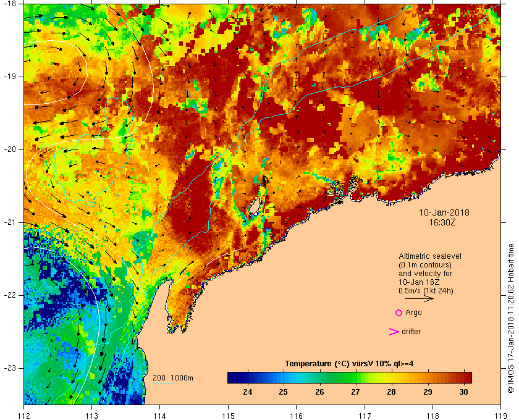
Task: Click longitude axis label 119
Action: (500, 416)
